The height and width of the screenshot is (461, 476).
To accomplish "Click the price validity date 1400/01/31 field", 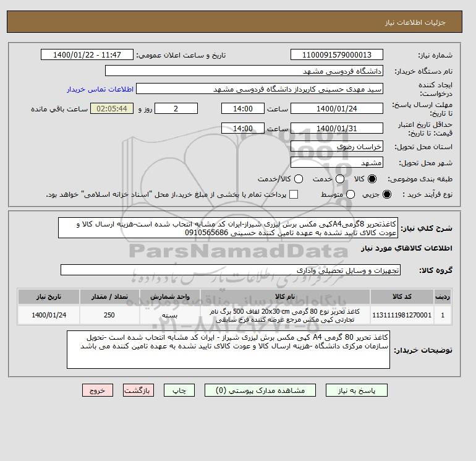I will click(x=337, y=128).
